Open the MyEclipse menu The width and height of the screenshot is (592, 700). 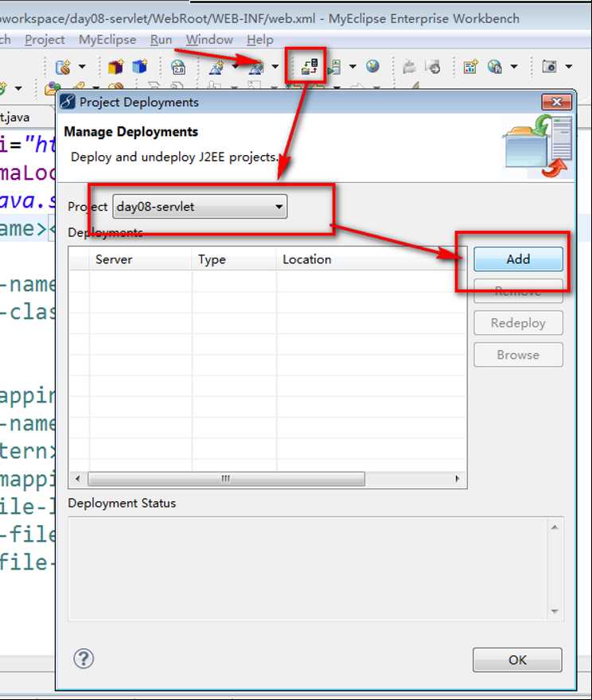[107, 40]
